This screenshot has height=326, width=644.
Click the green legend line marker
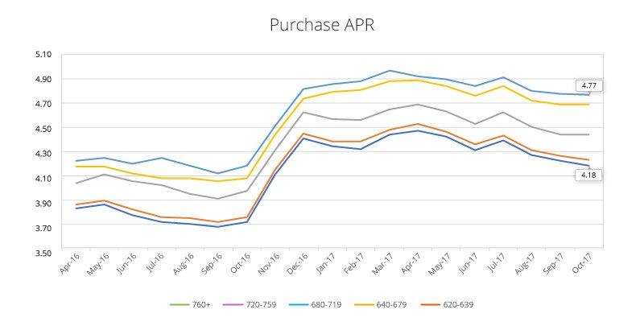click(179, 304)
